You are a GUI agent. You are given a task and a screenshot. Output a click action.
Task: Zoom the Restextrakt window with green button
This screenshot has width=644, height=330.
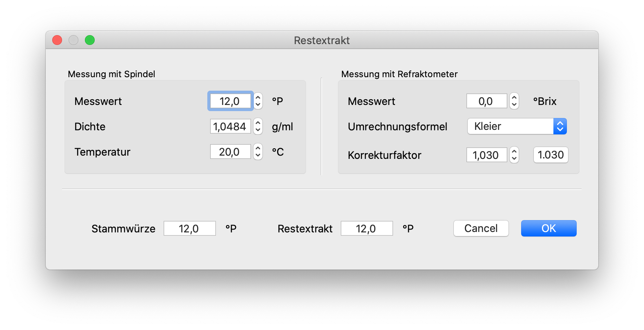(x=90, y=40)
